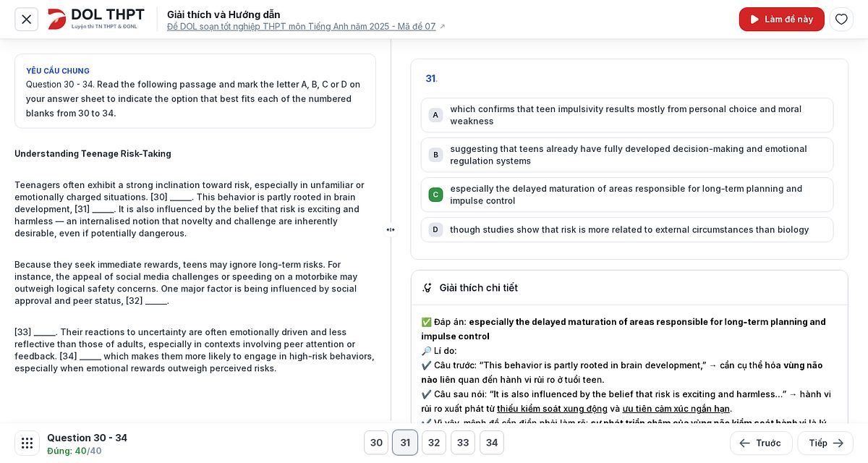Viewport: 868px width, 463px height.
Task: Advance with the Tiếp button
Action: coord(825,443)
